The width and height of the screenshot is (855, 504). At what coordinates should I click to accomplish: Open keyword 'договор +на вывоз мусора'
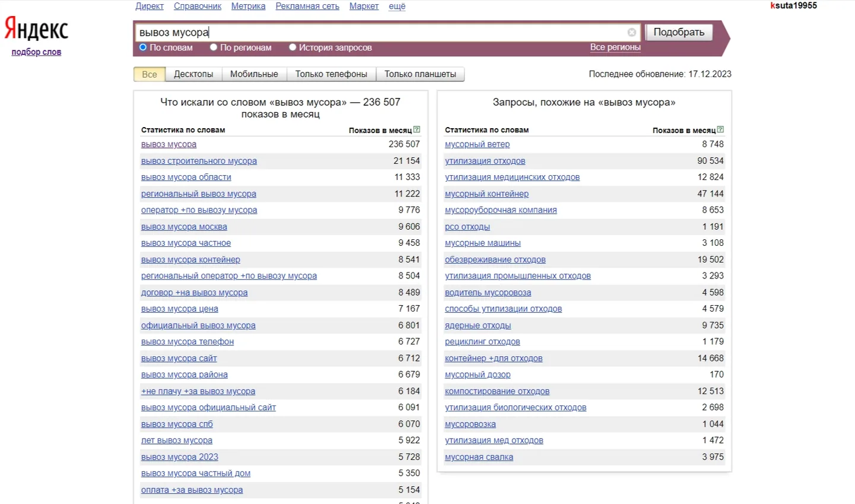click(194, 293)
